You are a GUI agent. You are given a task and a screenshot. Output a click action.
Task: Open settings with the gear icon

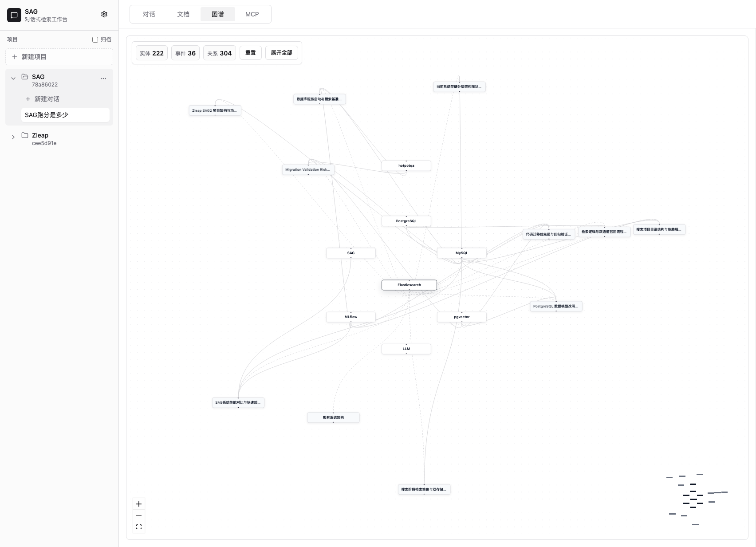click(x=104, y=14)
